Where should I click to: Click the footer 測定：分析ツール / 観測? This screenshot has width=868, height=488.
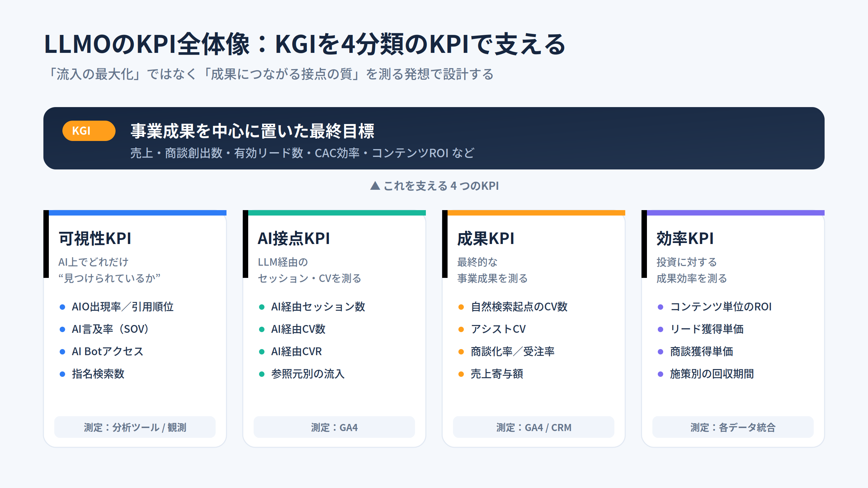pyautogui.click(x=135, y=427)
